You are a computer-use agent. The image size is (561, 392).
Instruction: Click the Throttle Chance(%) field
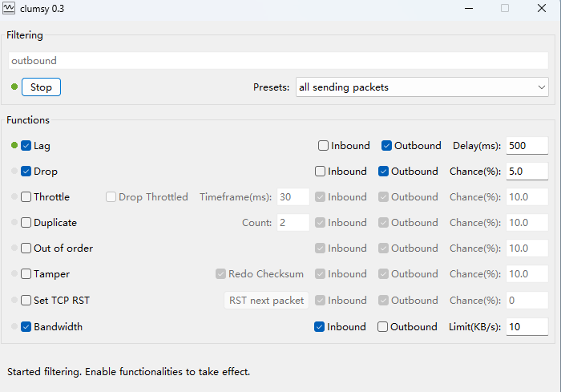pos(527,197)
